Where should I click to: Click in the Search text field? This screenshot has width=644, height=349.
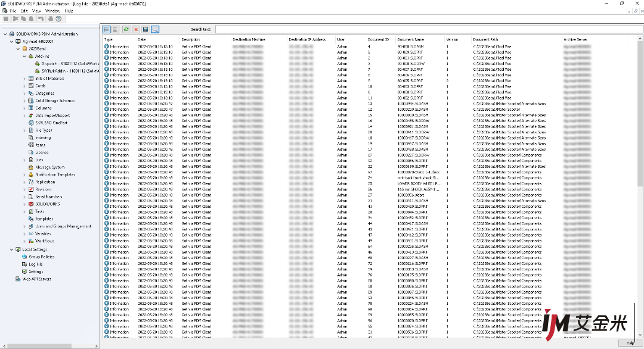tap(429, 30)
